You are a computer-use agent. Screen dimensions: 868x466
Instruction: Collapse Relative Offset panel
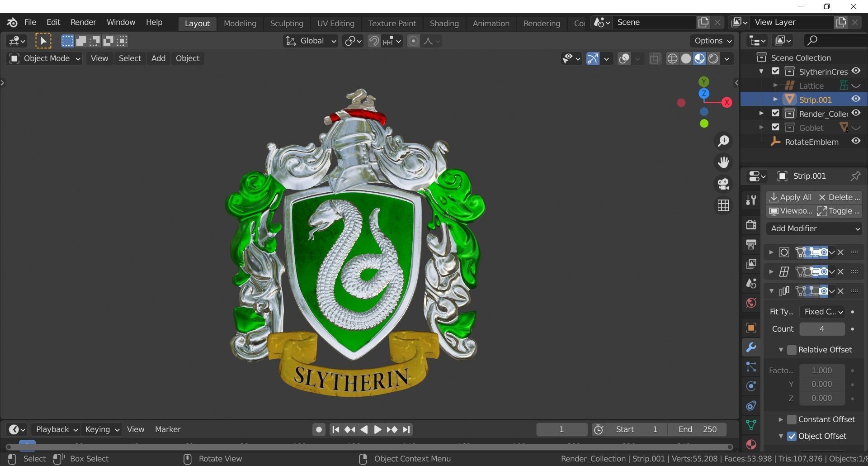(781, 350)
